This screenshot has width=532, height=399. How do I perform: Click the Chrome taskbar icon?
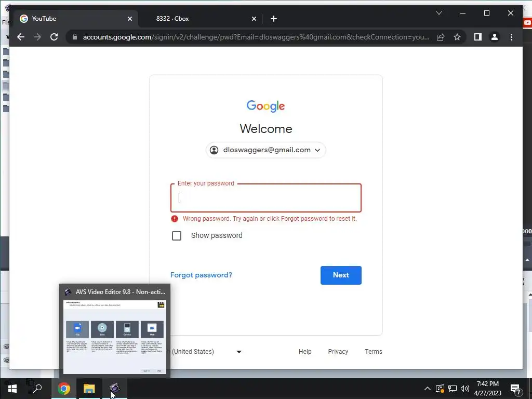(63, 389)
